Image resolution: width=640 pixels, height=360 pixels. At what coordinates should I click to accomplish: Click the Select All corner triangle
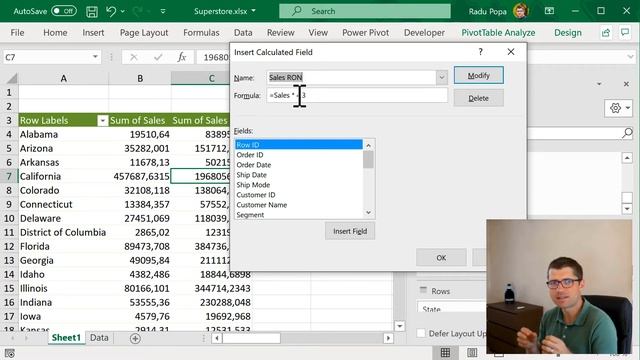(x=11, y=78)
